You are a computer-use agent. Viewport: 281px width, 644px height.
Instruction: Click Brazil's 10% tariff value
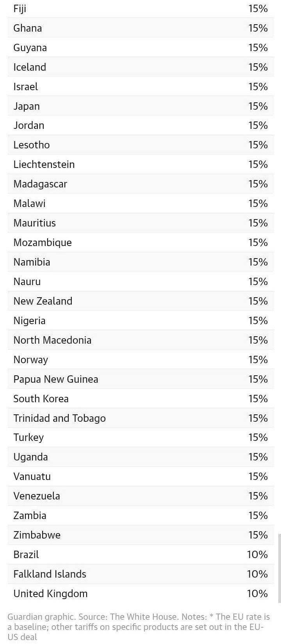click(258, 555)
